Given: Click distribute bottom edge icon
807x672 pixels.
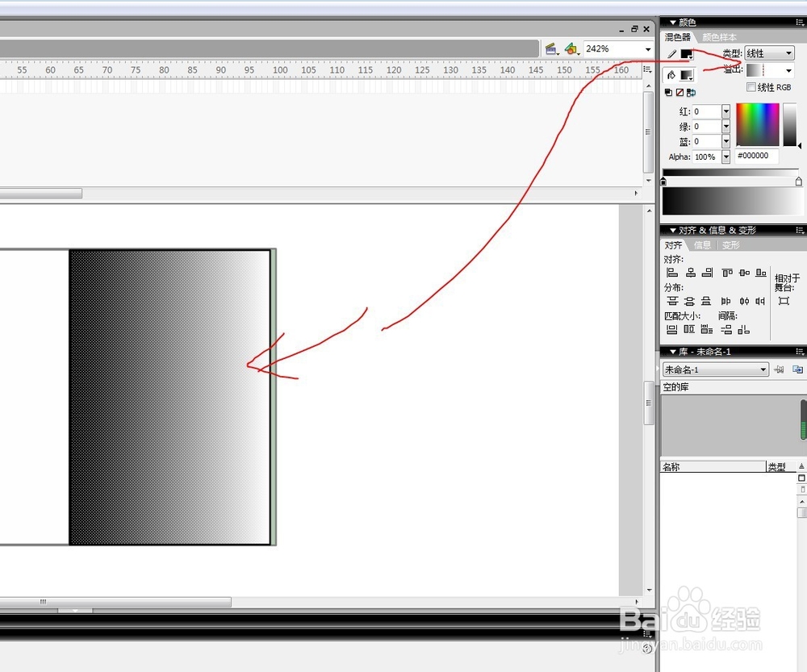Looking at the screenshot, I should pos(707,301).
